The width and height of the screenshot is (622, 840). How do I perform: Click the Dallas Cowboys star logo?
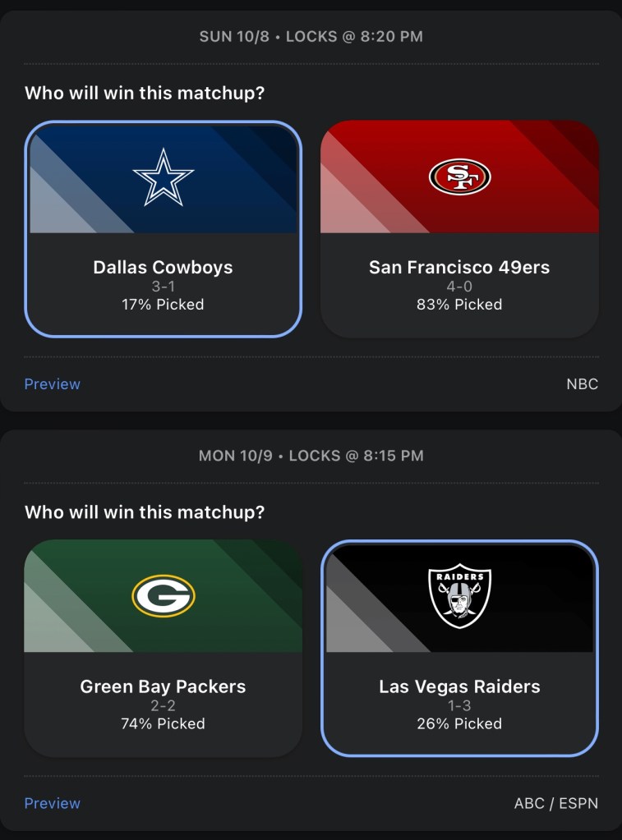pyautogui.click(x=164, y=177)
